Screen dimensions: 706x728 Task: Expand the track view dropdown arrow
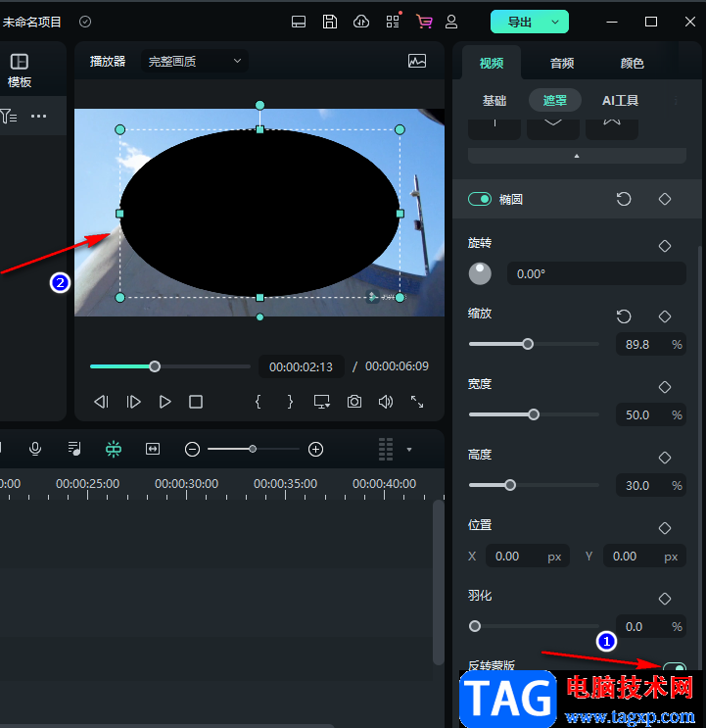[409, 450]
